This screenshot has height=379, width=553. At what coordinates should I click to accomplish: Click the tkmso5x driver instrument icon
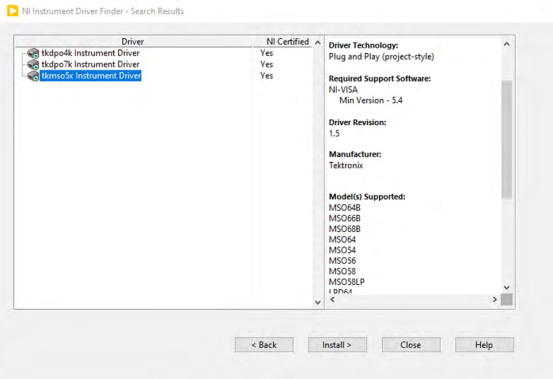[33, 76]
